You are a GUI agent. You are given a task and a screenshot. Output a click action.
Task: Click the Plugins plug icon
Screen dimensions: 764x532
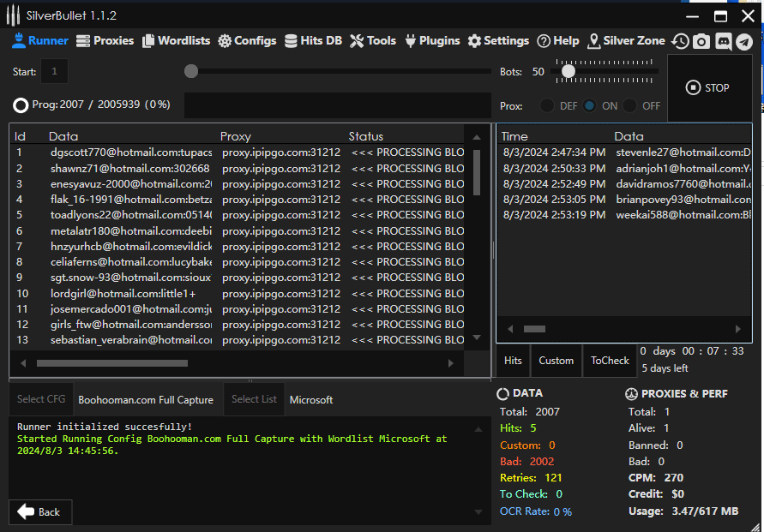pyautogui.click(x=410, y=41)
